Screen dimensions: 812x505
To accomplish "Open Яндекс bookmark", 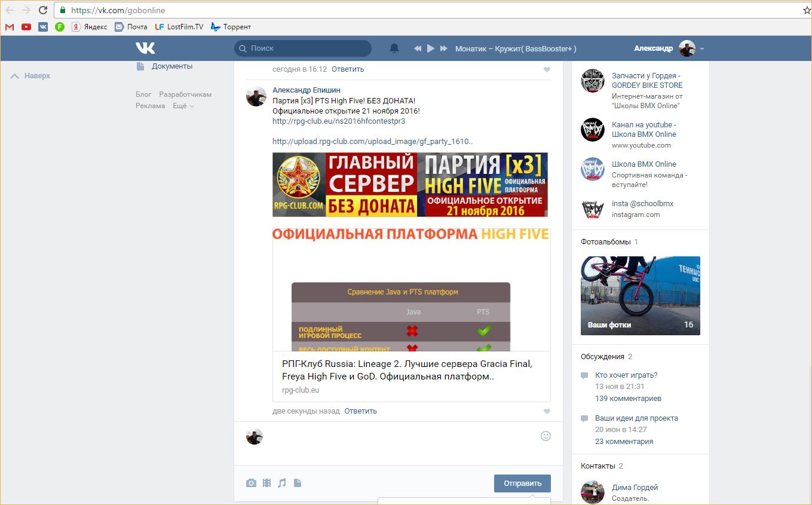I will (90, 27).
